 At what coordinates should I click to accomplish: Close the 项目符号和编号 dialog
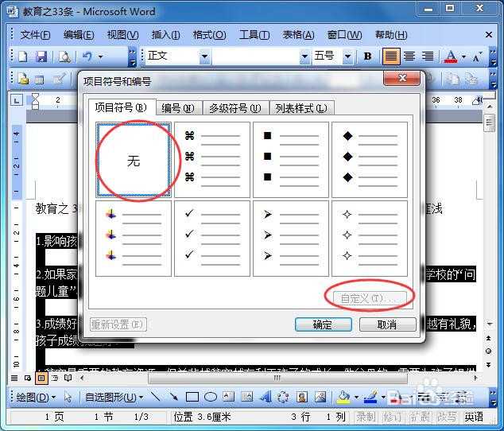401,78
